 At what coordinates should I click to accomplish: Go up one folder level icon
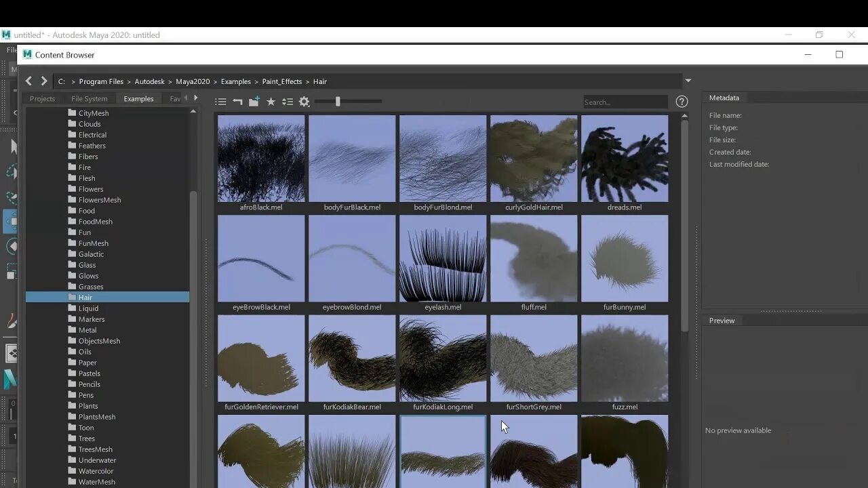pos(237,102)
